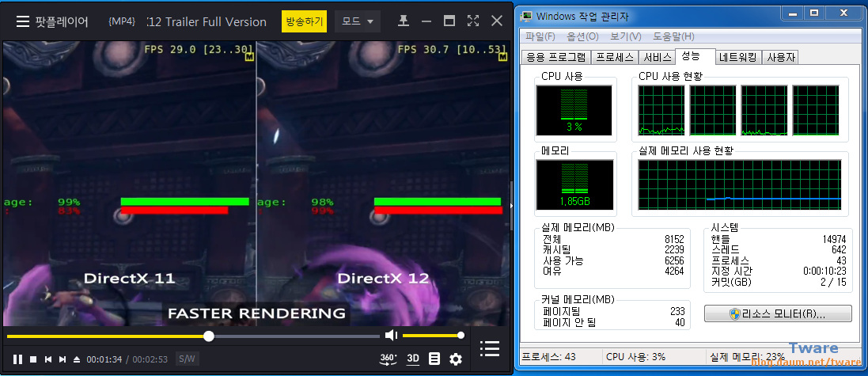Viewport: 868px width, 376px height.
Task: Open 파일(F) menu in Task Manager
Action: coord(541,36)
